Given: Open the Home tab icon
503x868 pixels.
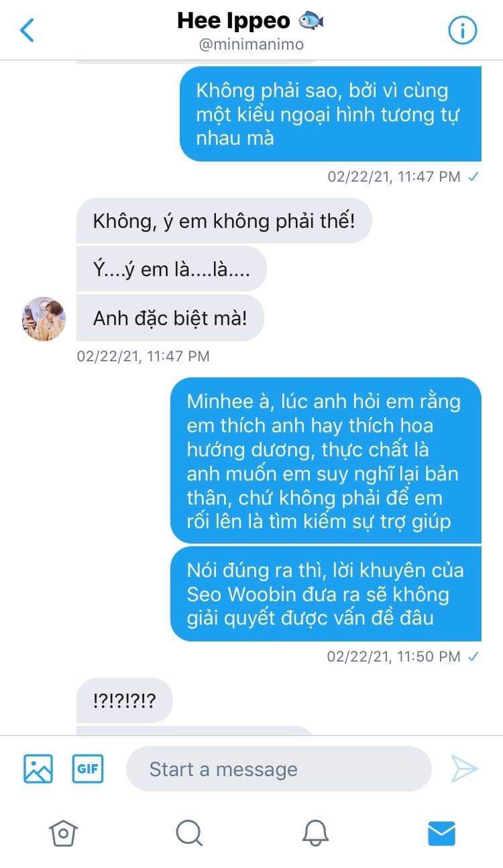Looking at the screenshot, I should [x=63, y=833].
